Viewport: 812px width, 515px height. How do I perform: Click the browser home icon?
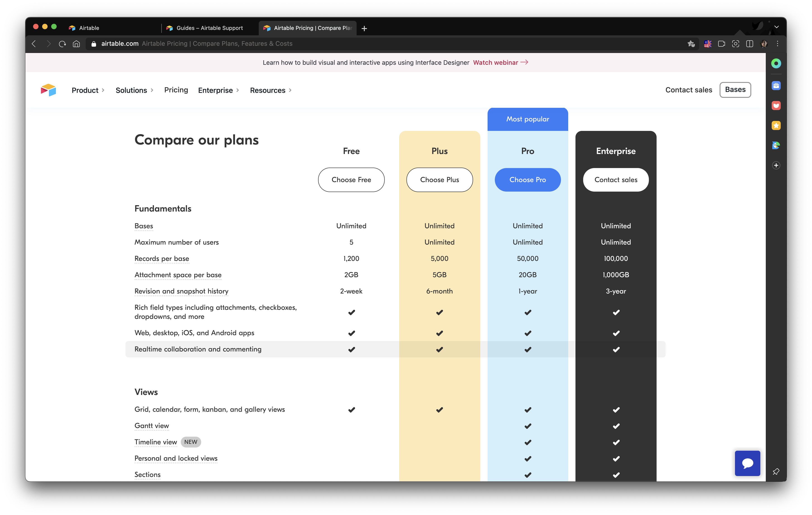(77, 44)
